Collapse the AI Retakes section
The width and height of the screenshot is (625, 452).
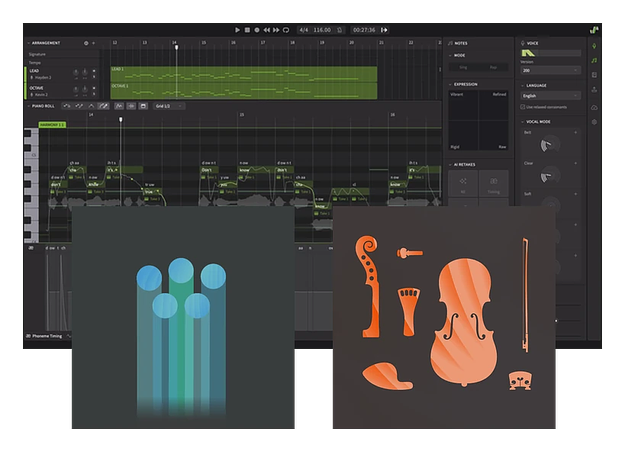coord(450,165)
